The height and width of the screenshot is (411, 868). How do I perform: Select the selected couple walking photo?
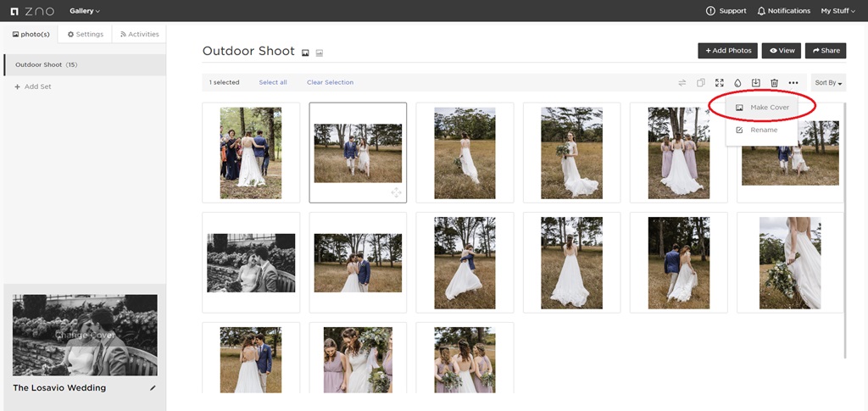(358, 153)
